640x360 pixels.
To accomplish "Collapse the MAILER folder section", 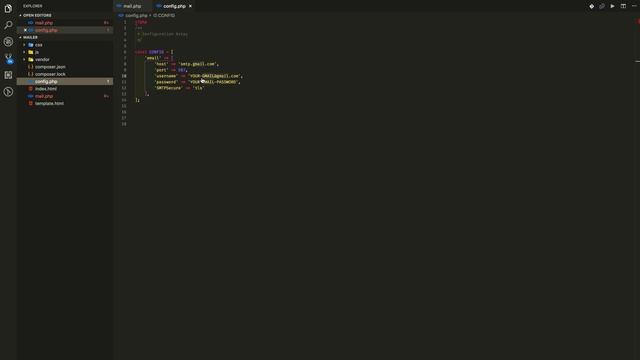I will (x=30, y=38).
